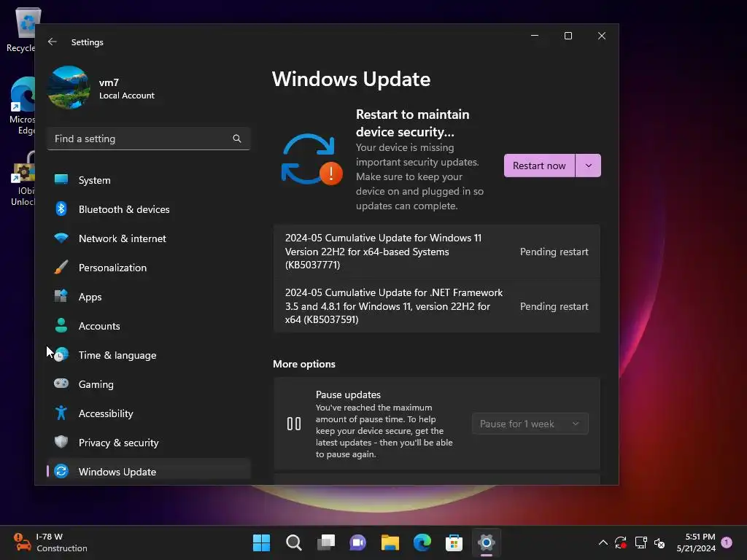The height and width of the screenshot is (560, 747).
Task: Click the Apps icon in sidebar
Action: (x=61, y=296)
